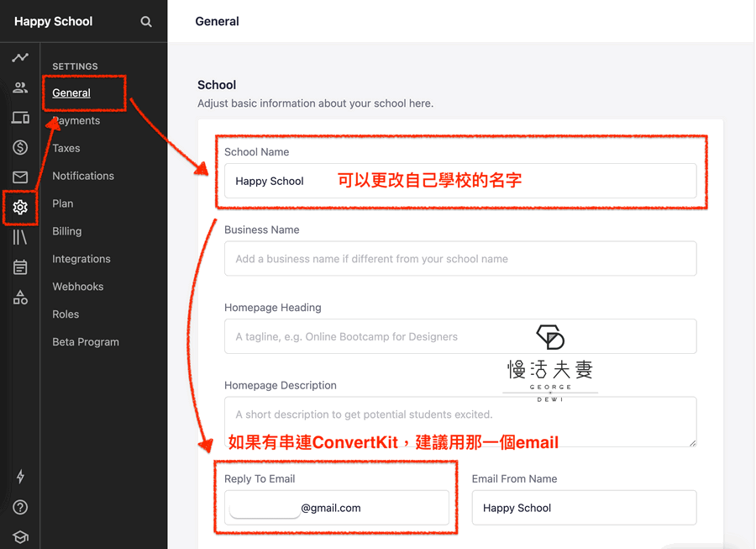Open the Beta Program link
The width and height of the screenshot is (756, 549).
pos(86,342)
